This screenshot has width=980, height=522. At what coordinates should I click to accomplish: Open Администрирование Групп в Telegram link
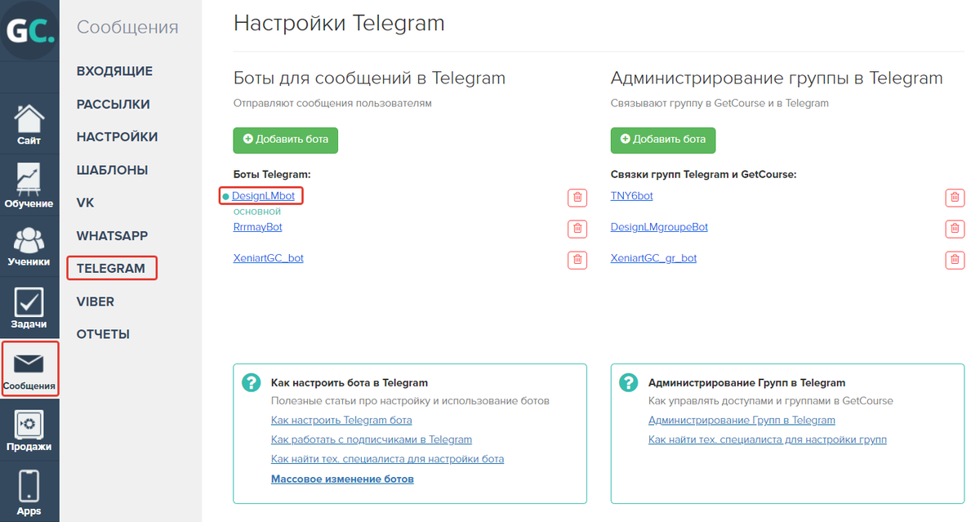tap(742, 421)
